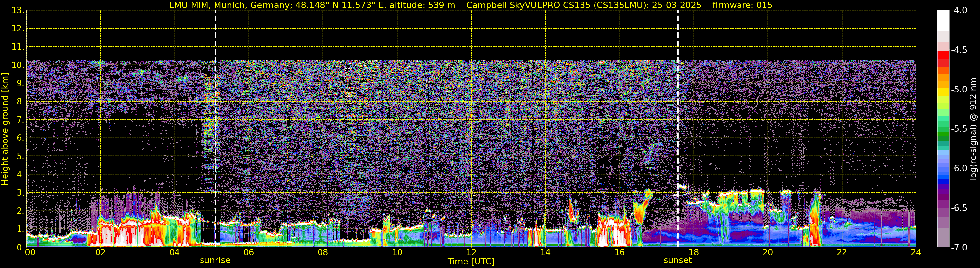Click the sunset dashed vertical marker line

point(678,129)
